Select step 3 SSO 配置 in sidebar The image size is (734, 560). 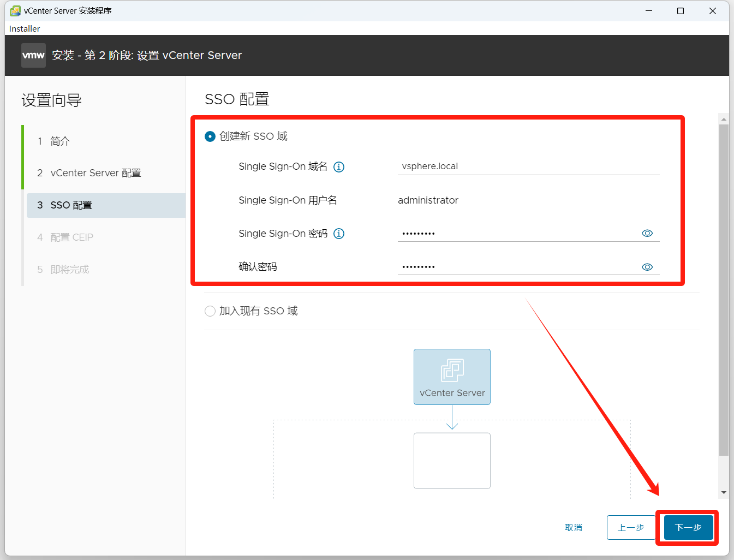coord(71,205)
